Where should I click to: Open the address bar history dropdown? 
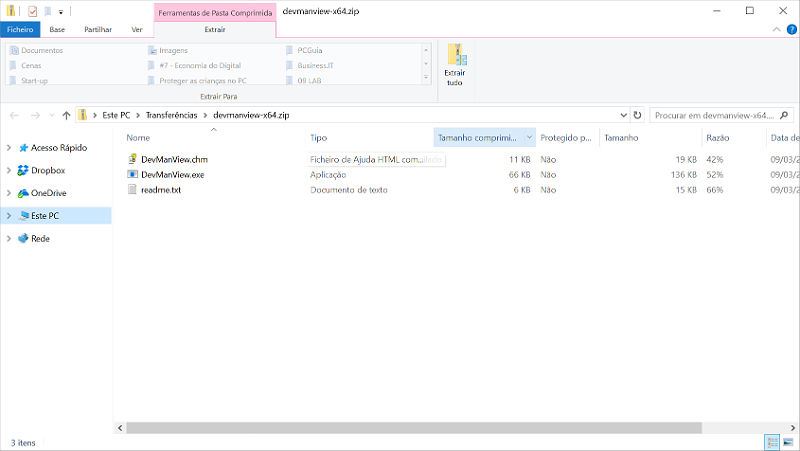point(623,115)
